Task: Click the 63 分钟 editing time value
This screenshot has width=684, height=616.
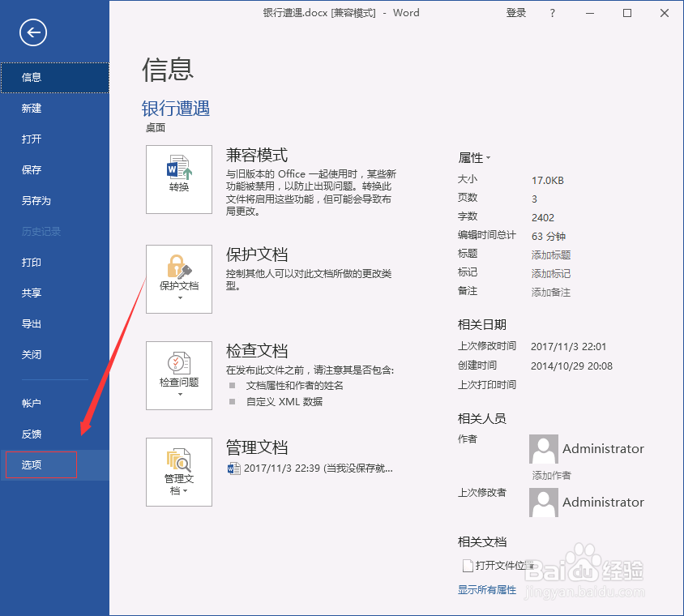Action: pos(549,237)
